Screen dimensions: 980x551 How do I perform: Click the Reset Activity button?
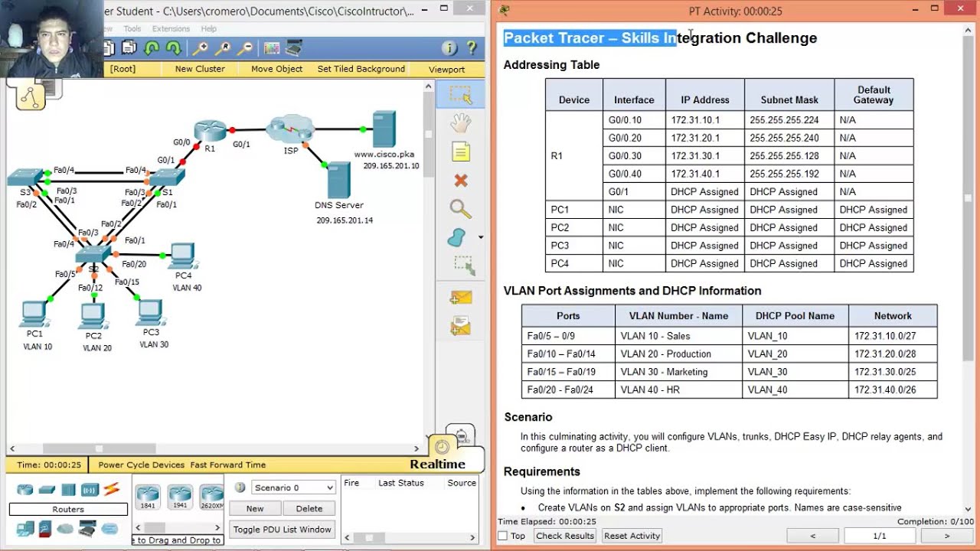[x=632, y=536]
